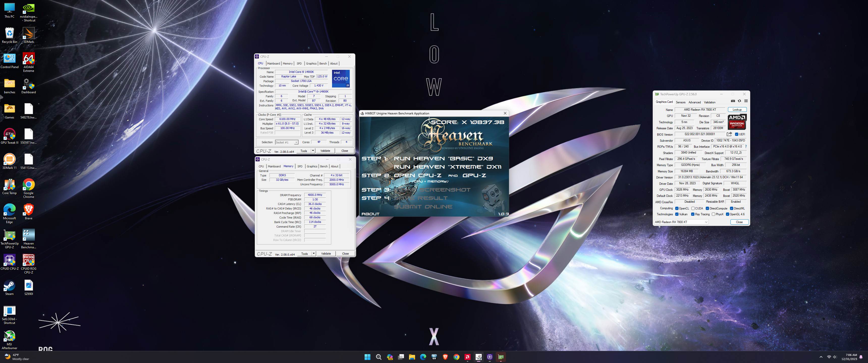Click the GPU name field in GPU-Z
The image size is (868, 363).
[x=700, y=109]
